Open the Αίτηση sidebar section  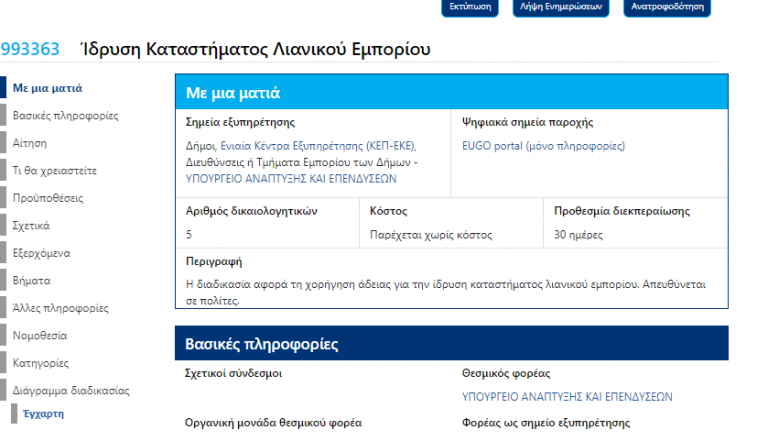pos(29,143)
